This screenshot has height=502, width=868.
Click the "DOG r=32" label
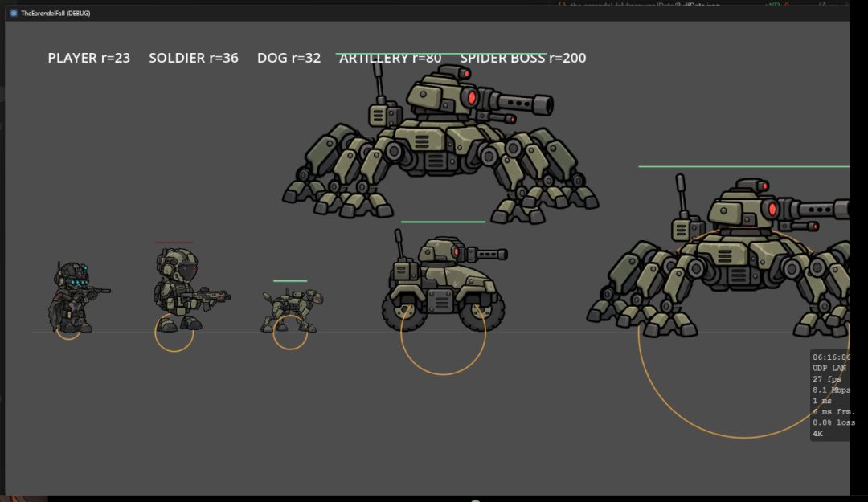click(x=289, y=58)
